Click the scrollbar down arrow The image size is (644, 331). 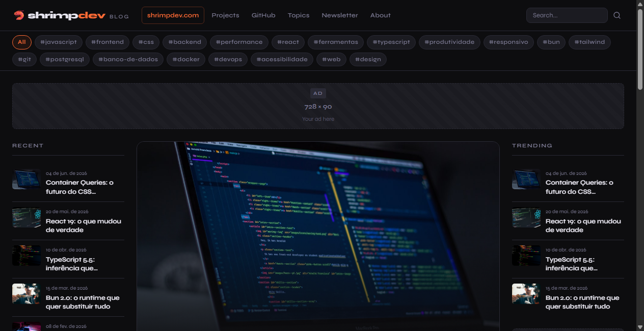[x=640, y=327]
